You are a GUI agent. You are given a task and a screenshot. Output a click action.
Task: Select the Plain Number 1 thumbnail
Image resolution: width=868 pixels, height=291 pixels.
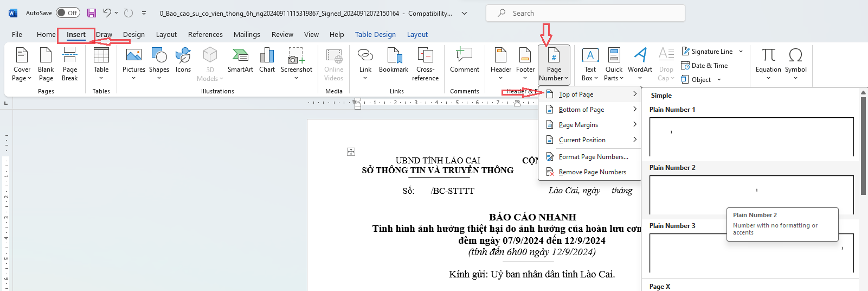pos(751,137)
